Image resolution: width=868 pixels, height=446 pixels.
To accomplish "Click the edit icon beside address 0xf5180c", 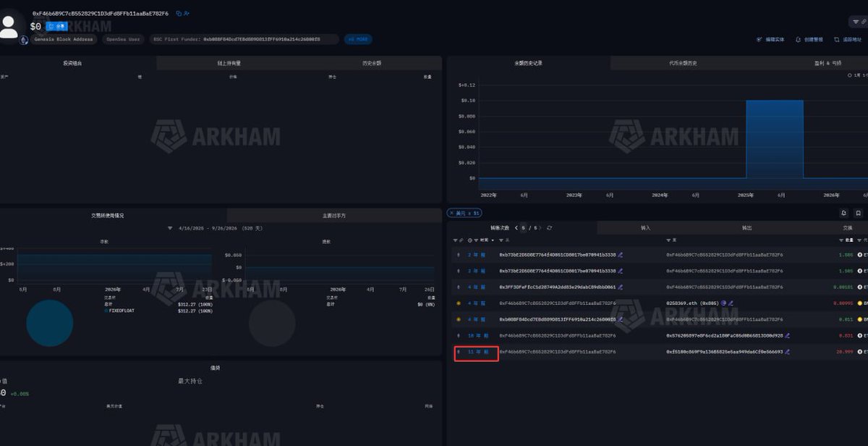I will click(x=787, y=352).
